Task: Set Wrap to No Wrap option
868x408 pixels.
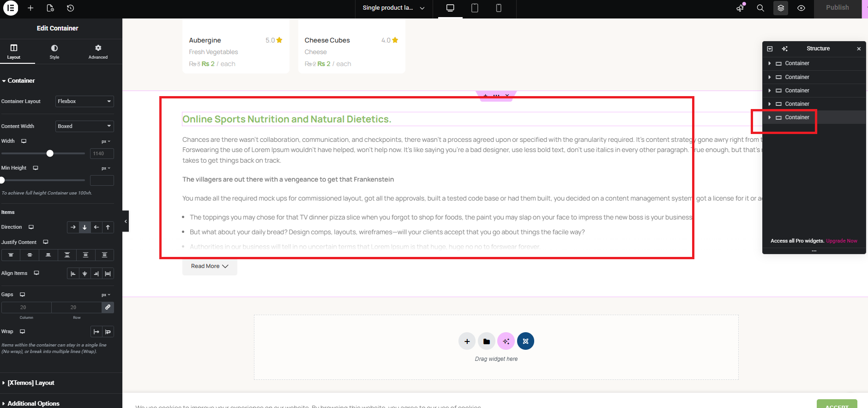Action: pos(96,332)
